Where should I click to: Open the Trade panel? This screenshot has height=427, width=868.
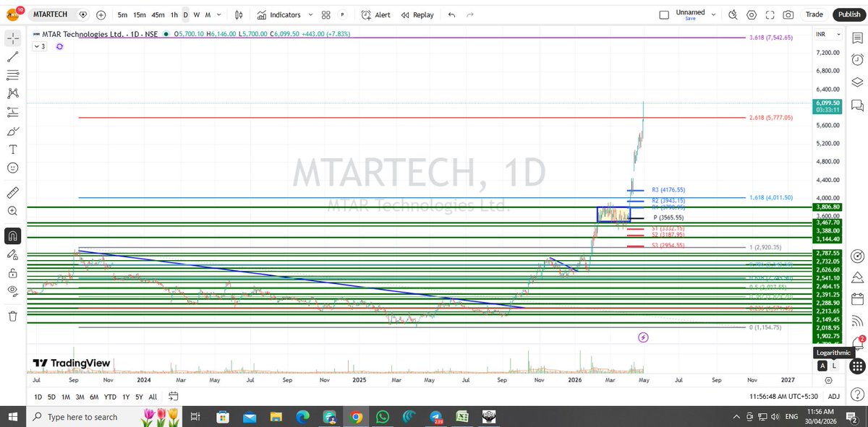[814, 14]
